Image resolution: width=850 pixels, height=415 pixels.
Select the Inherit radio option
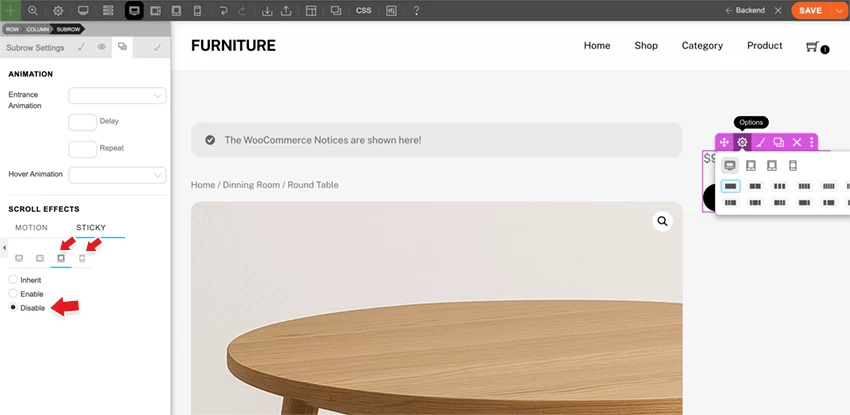(x=13, y=280)
